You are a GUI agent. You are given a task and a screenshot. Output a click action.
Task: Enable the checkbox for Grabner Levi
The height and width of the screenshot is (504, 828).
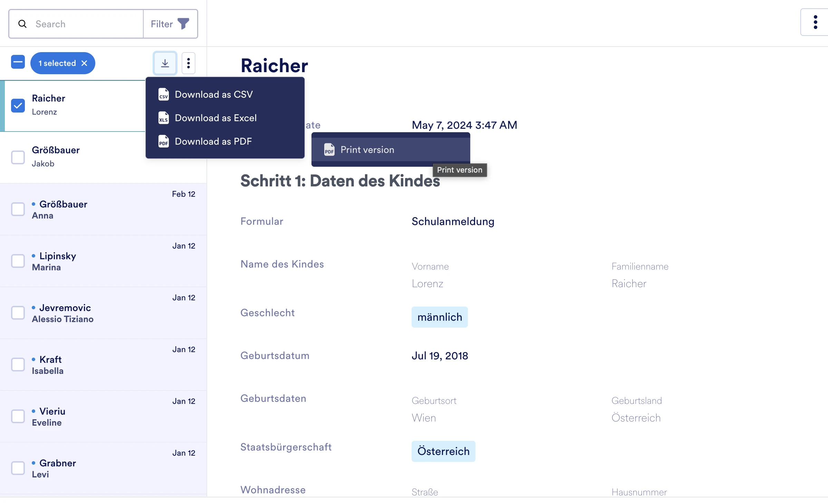coord(18,468)
